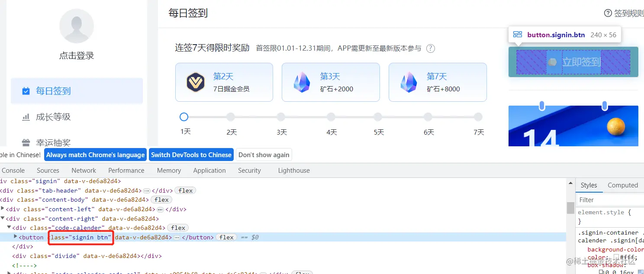
Task: Click the flex badge on button row
Action: [226, 237]
